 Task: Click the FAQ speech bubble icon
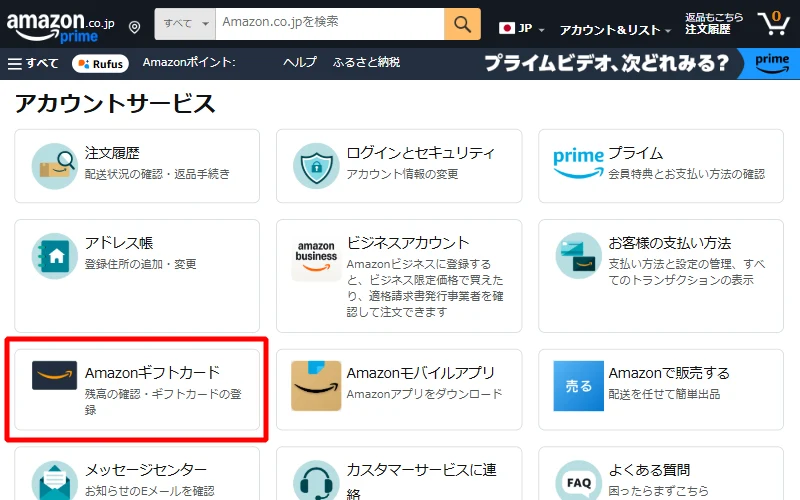point(579,481)
